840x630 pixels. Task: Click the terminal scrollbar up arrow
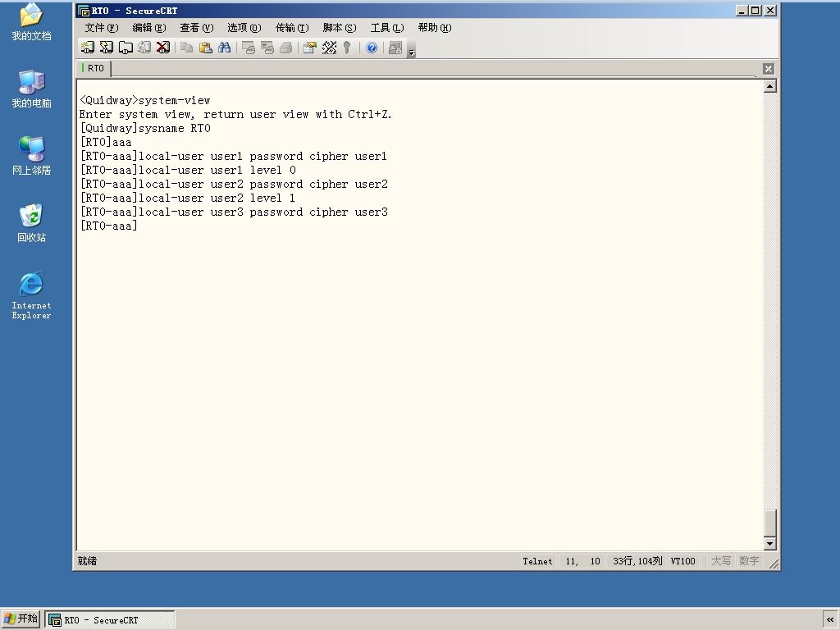click(x=769, y=86)
